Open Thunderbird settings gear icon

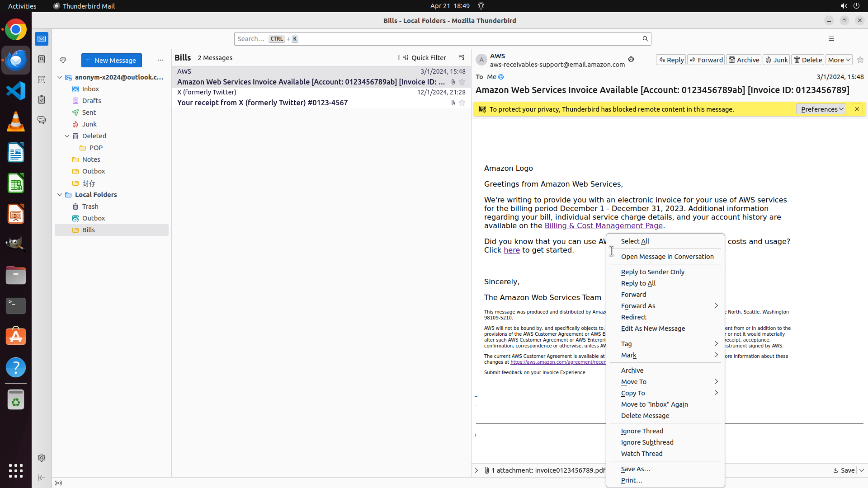click(42, 458)
